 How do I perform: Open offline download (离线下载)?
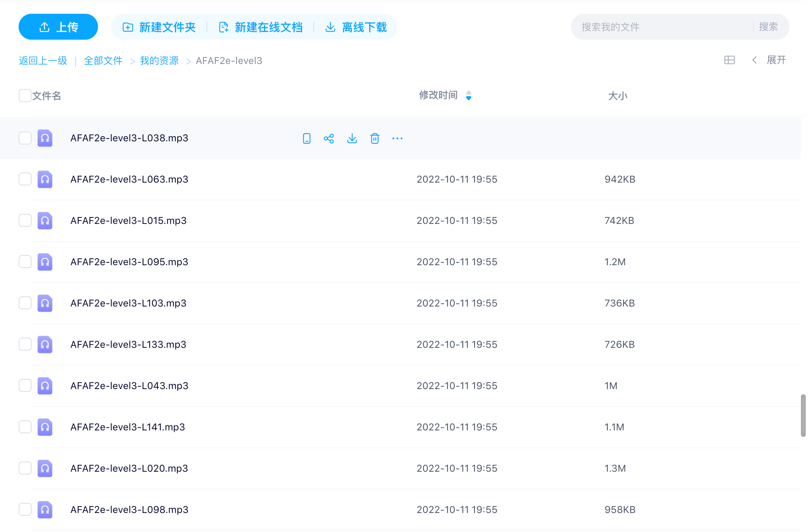[x=356, y=27]
